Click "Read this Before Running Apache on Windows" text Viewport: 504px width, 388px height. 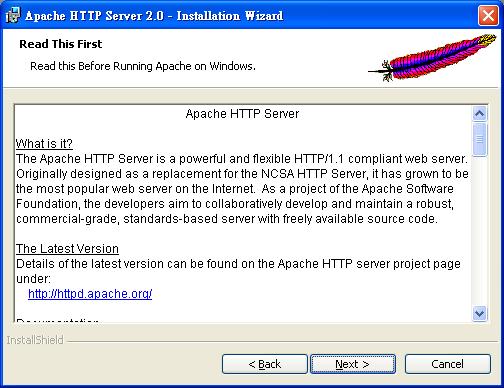(143, 66)
